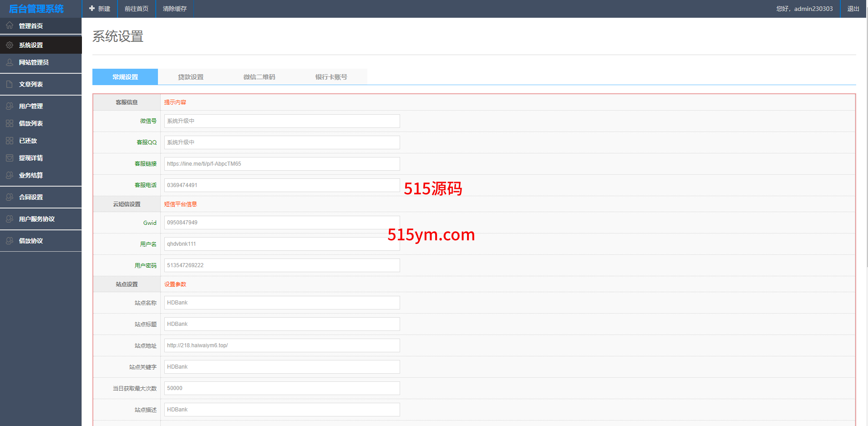Viewport: 868px width, 426px height.
Task: Click 退出 to log out
Action: point(853,9)
